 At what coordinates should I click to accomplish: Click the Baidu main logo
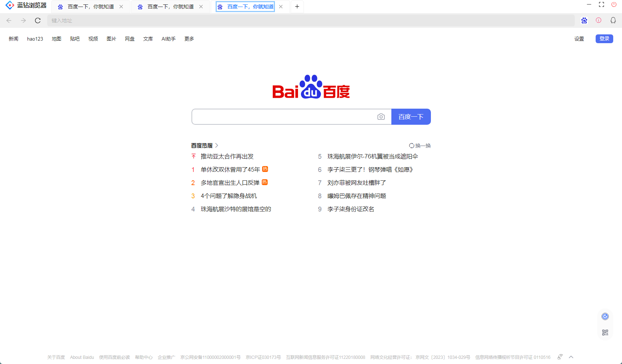311,87
